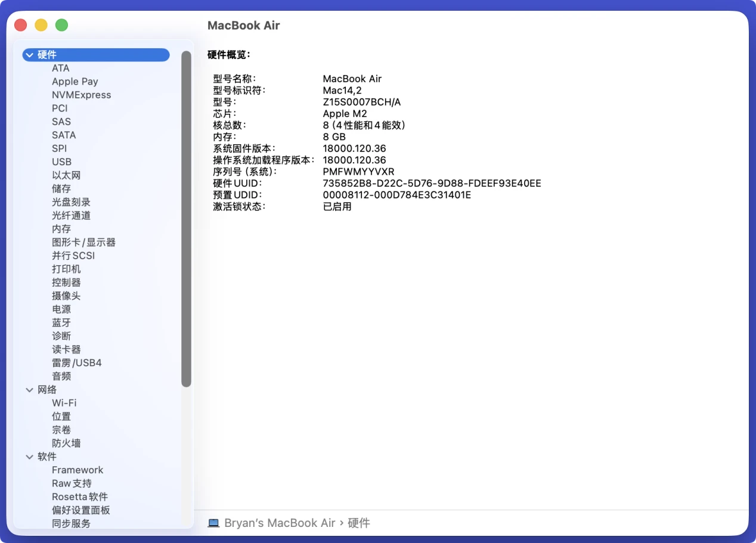Click the yellow minimize window button
The image size is (756, 543).
(x=41, y=25)
